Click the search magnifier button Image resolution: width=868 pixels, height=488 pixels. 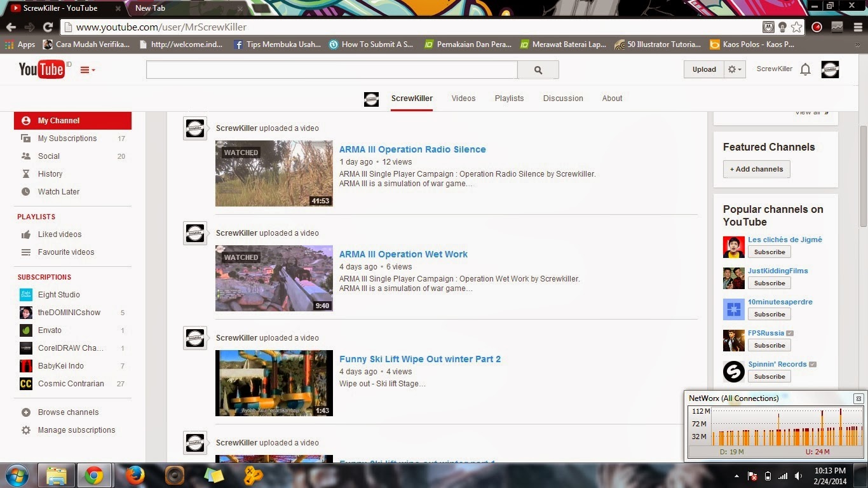click(x=538, y=70)
